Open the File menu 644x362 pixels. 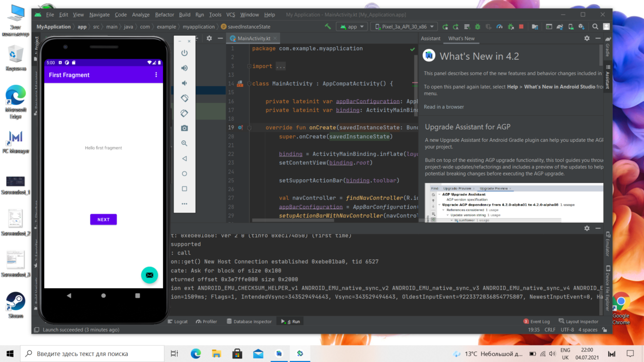point(50,15)
